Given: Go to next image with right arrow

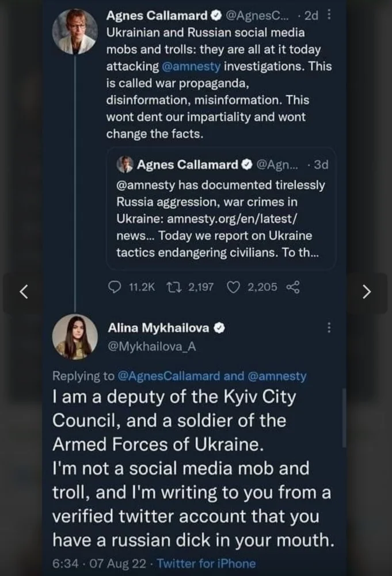Looking at the screenshot, I should pyautogui.click(x=367, y=292).
